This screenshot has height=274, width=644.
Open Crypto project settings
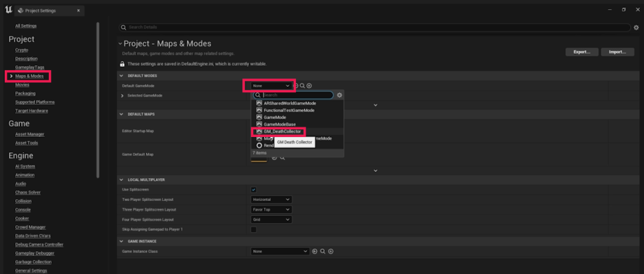click(22, 50)
